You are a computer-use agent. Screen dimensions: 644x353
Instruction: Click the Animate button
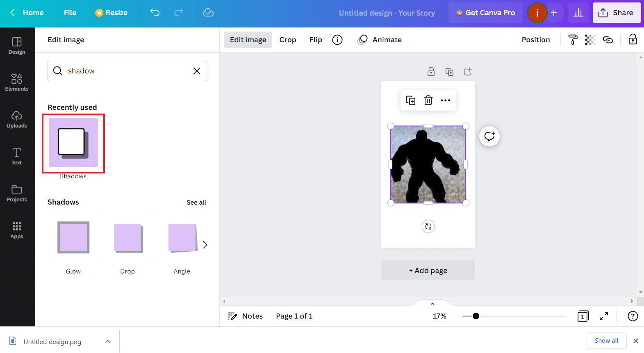380,40
